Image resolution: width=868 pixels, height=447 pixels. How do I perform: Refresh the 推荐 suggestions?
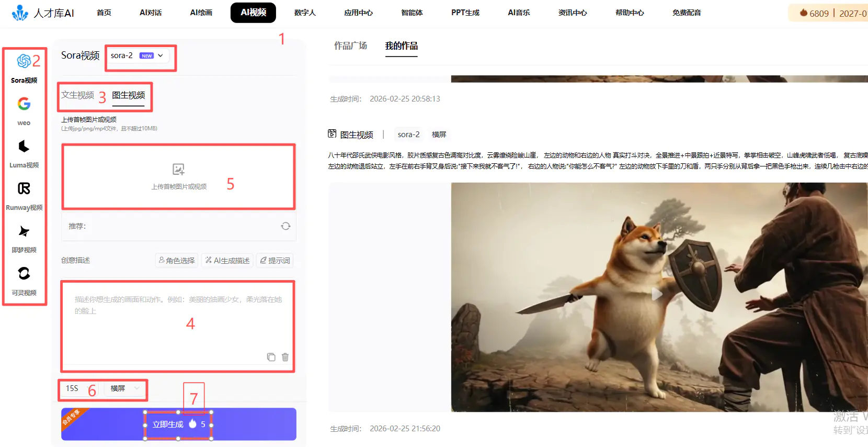pyautogui.click(x=285, y=226)
